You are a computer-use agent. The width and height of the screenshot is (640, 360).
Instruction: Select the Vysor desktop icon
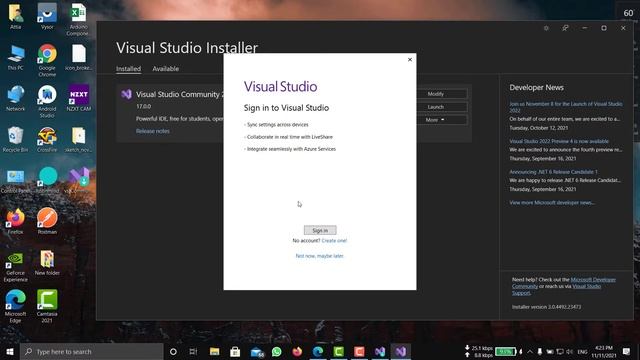point(47,16)
